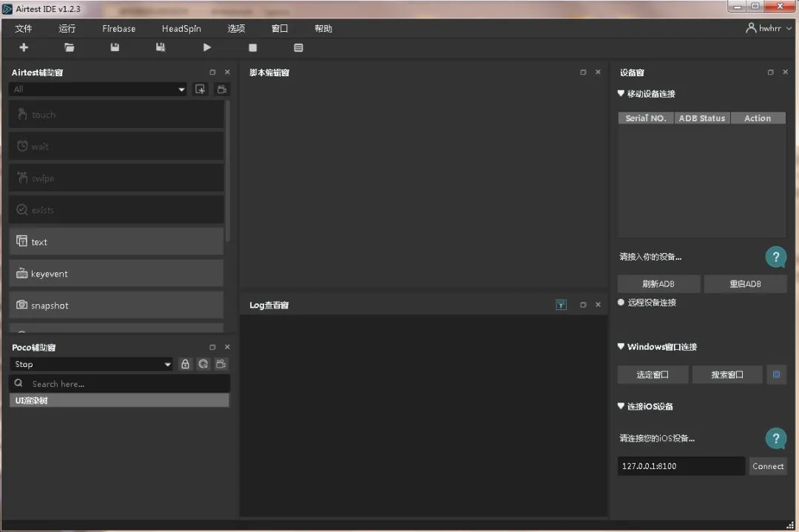Click the iOS address field 127.0.0.1:8100

[681, 466]
